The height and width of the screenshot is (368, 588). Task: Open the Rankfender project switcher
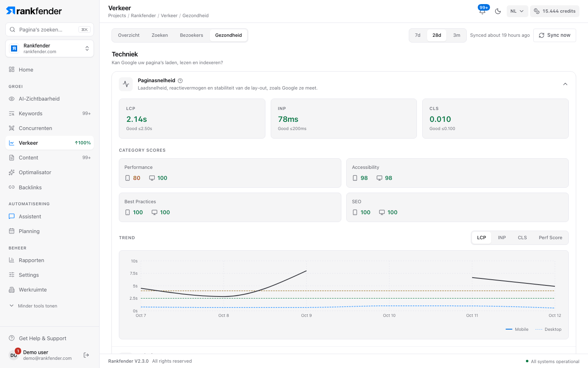(x=49, y=49)
